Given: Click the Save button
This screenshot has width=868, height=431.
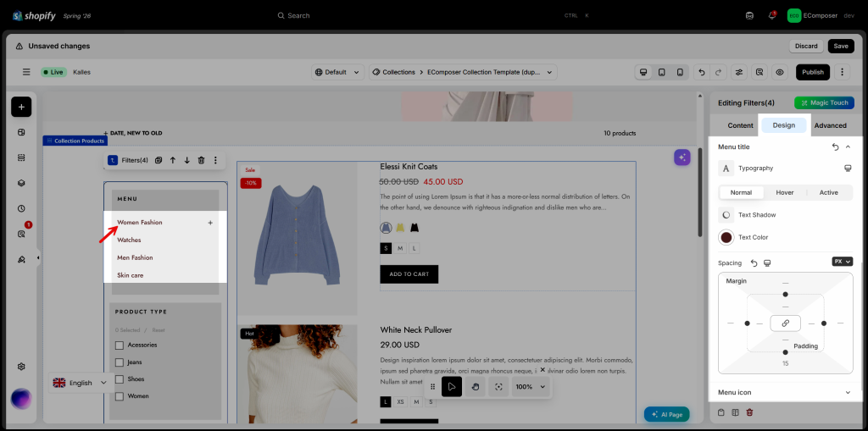Looking at the screenshot, I should click(x=840, y=46).
